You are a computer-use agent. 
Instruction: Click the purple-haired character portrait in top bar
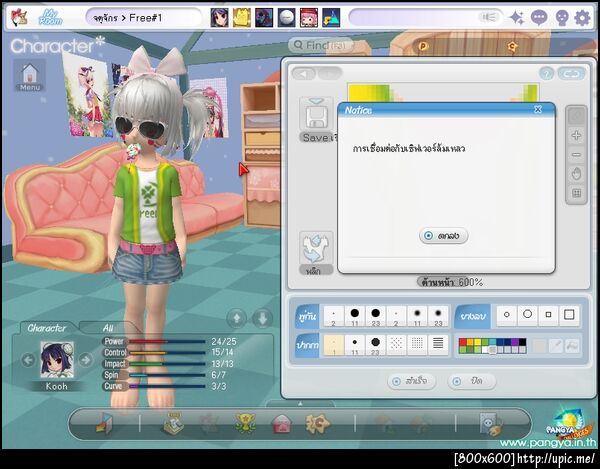pos(220,18)
